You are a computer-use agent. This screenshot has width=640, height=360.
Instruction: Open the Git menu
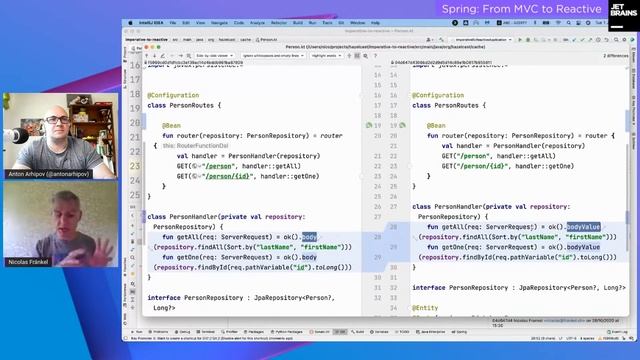click(341, 23)
